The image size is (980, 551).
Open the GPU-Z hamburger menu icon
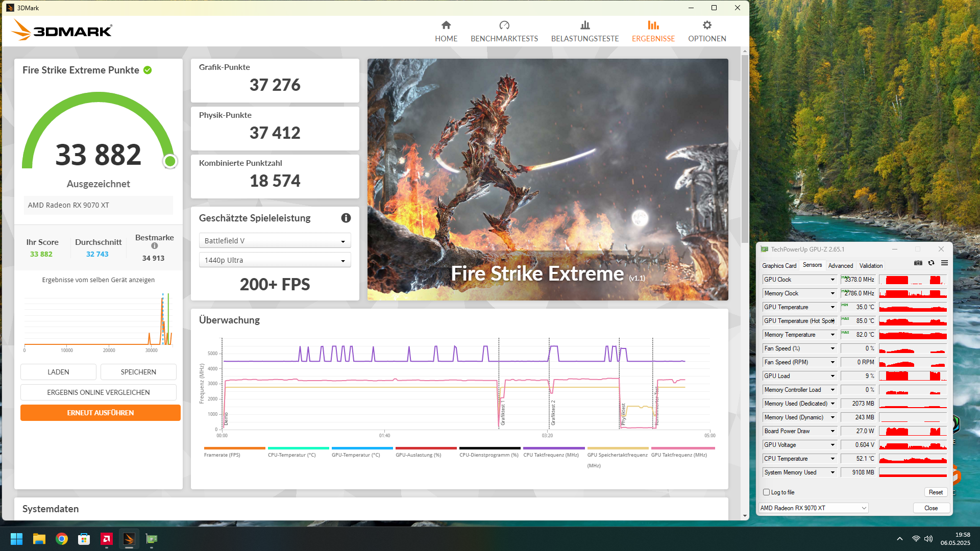pyautogui.click(x=944, y=263)
